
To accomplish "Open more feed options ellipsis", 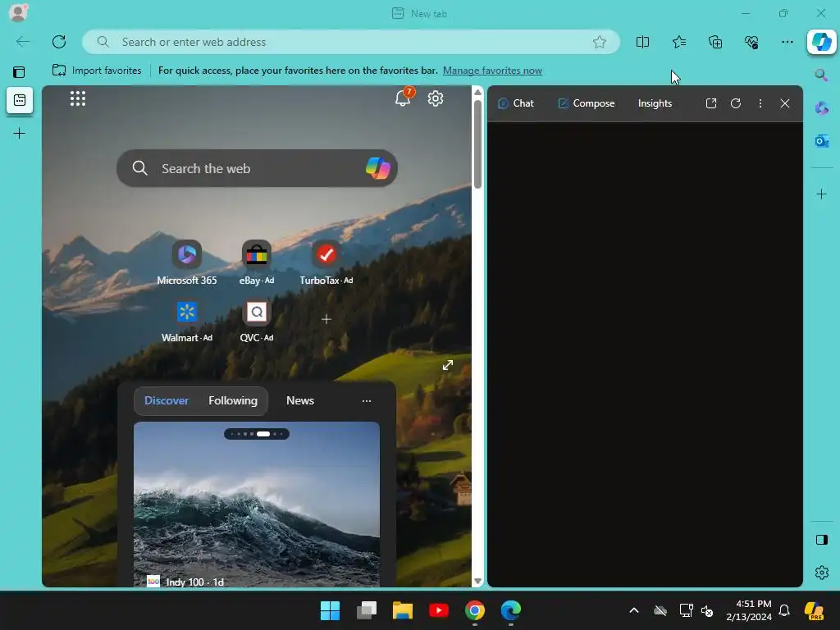I will pos(367,400).
